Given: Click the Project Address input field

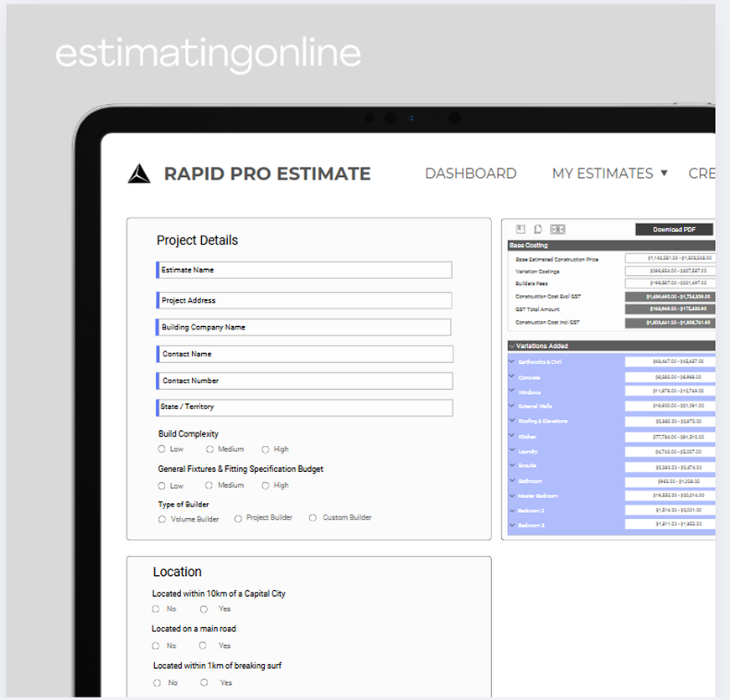Looking at the screenshot, I should tap(305, 300).
